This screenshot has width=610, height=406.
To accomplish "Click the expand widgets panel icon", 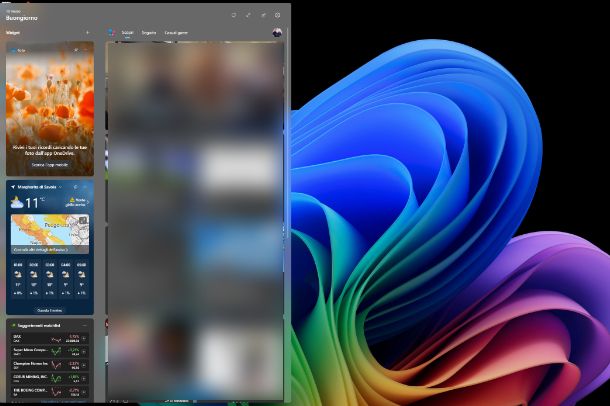I will point(248,15).
